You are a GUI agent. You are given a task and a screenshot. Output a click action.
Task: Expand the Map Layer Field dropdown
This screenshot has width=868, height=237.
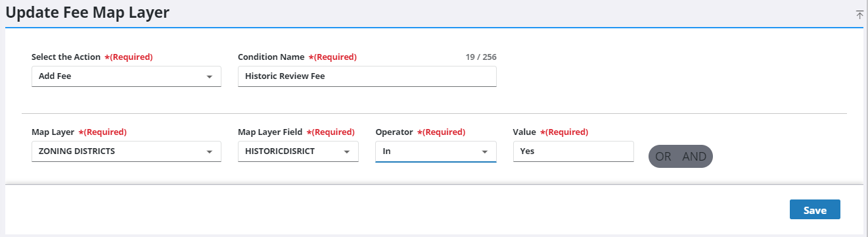click(x=298, y=151)
